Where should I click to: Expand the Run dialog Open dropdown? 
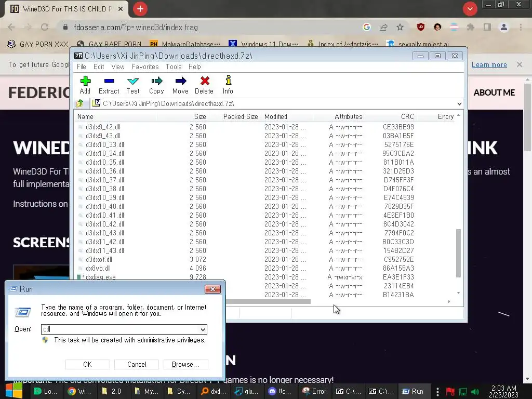coord(203,329)
